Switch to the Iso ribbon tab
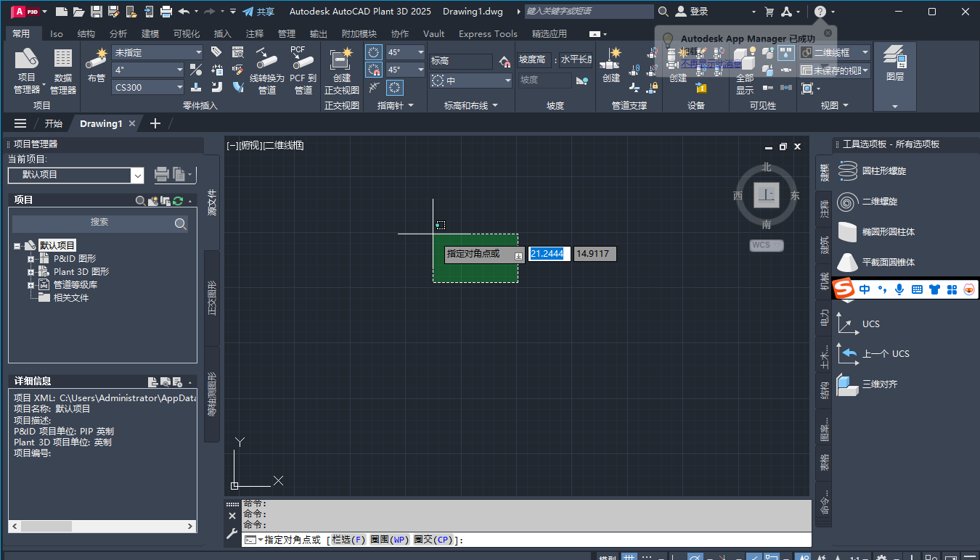Viewport: 980px width, 560px height. [57, 33]
